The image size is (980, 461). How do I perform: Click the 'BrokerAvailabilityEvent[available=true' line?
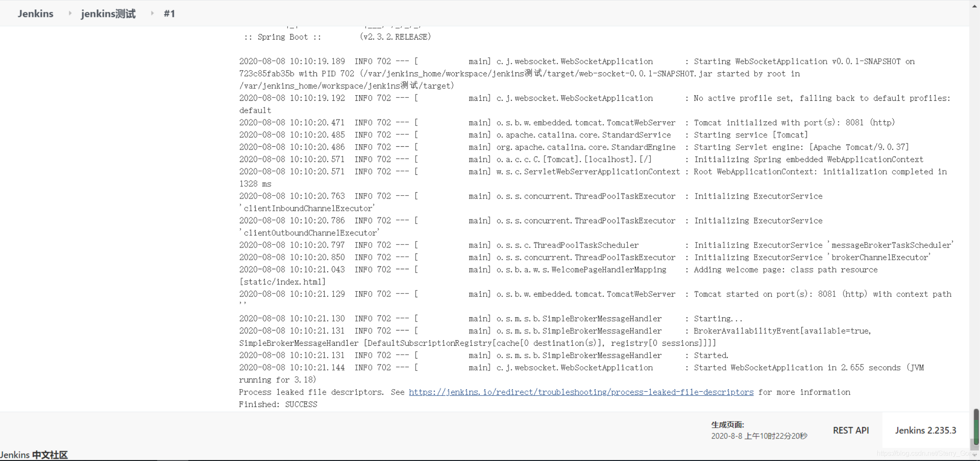coord(555,331)
